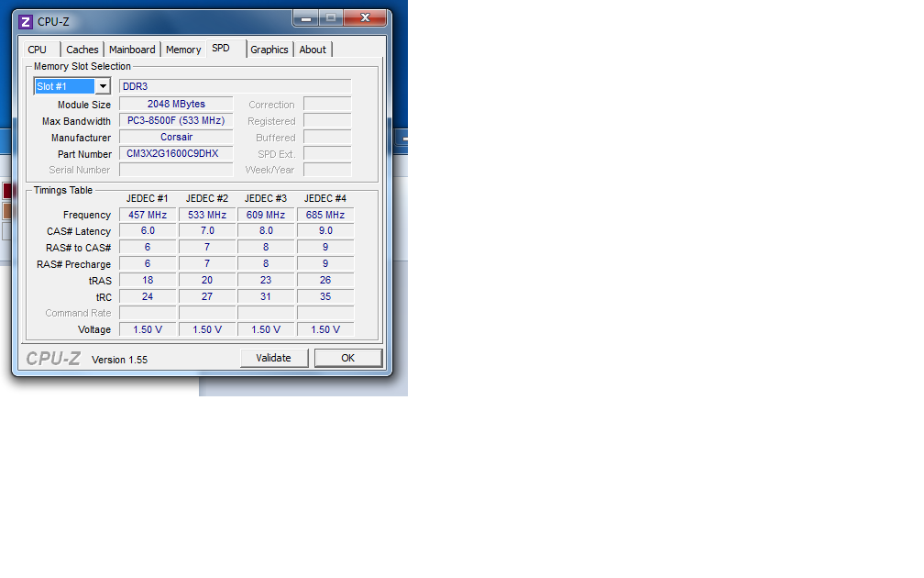Select the SPD tab
Viewport: 924px width, 578px height.
221,49
